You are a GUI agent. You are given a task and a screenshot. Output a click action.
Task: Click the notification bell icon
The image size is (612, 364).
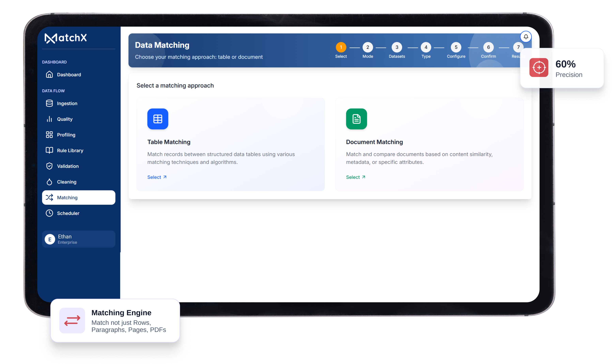point(526,37)
